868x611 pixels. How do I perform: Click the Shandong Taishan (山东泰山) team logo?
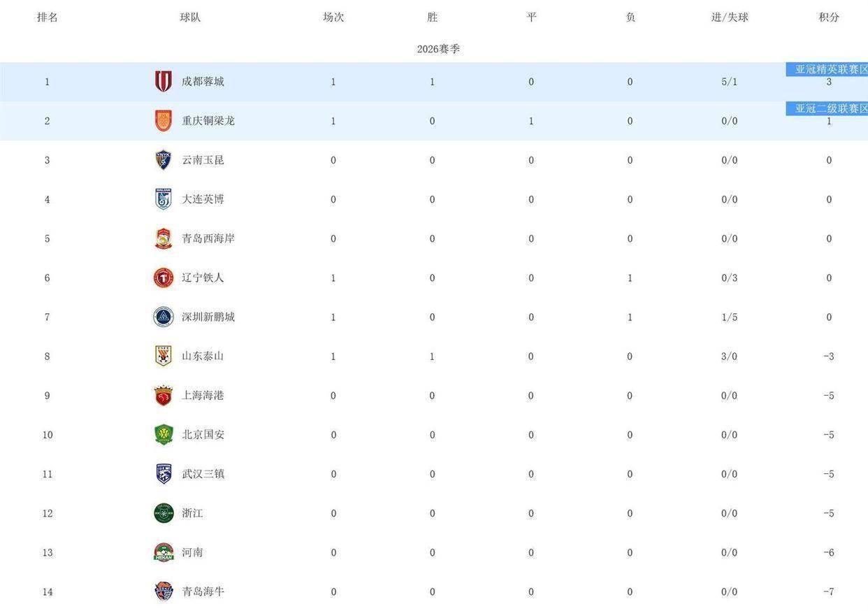164,356
